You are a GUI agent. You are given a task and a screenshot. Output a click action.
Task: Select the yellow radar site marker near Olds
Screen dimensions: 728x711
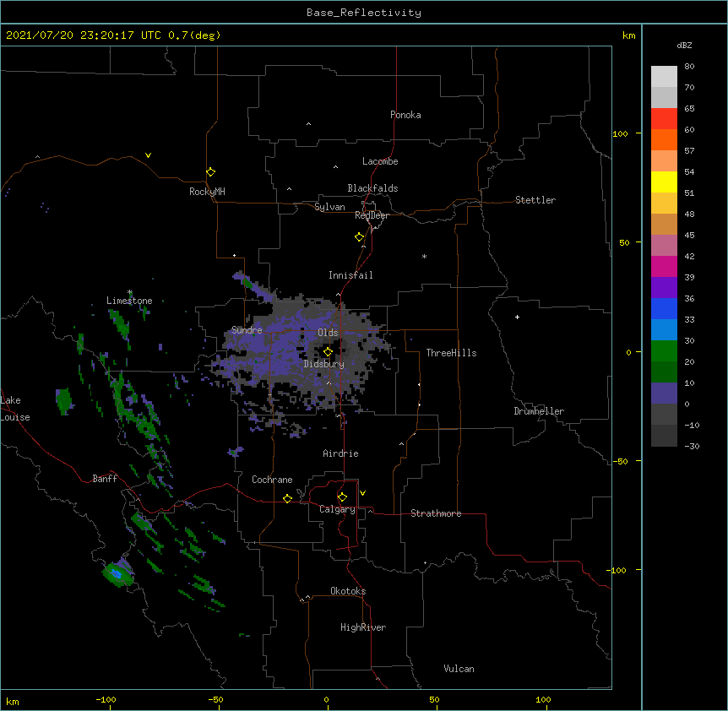tap(328, 352)
